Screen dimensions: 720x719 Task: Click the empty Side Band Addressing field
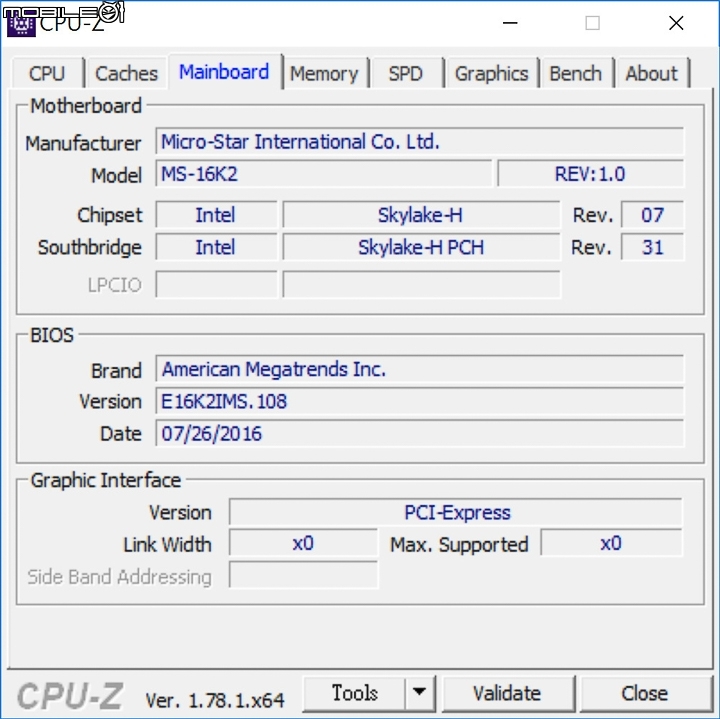[303, 574]
